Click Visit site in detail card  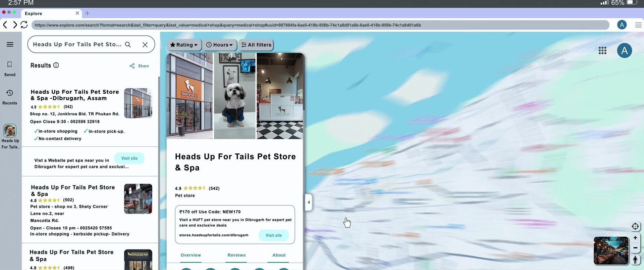tap(274, 235)
